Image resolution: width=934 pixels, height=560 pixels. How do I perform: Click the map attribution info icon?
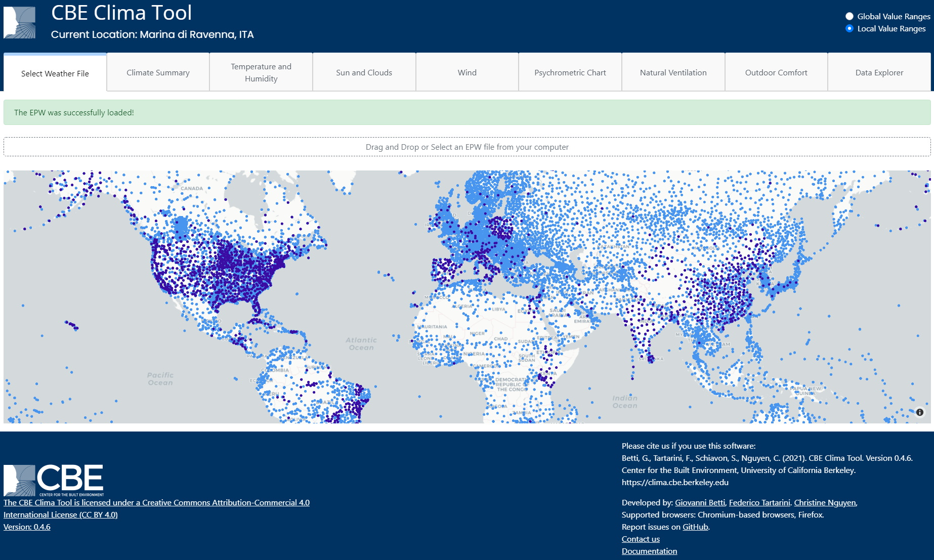[919, 412]
